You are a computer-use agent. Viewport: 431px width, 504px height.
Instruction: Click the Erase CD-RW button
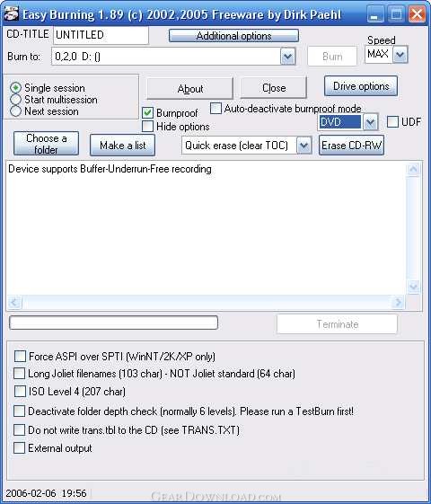(351, 146)
